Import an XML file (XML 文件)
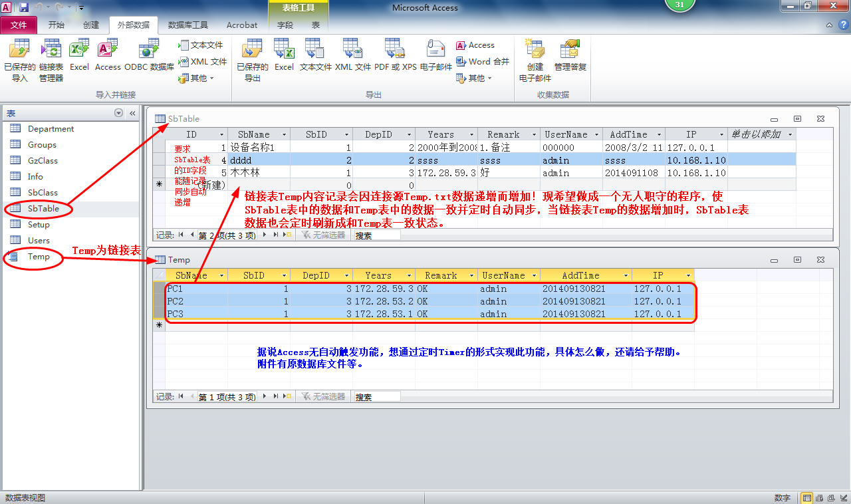This screenshot has height=504, width=851. pyautogui.click(x=203, y=61)
